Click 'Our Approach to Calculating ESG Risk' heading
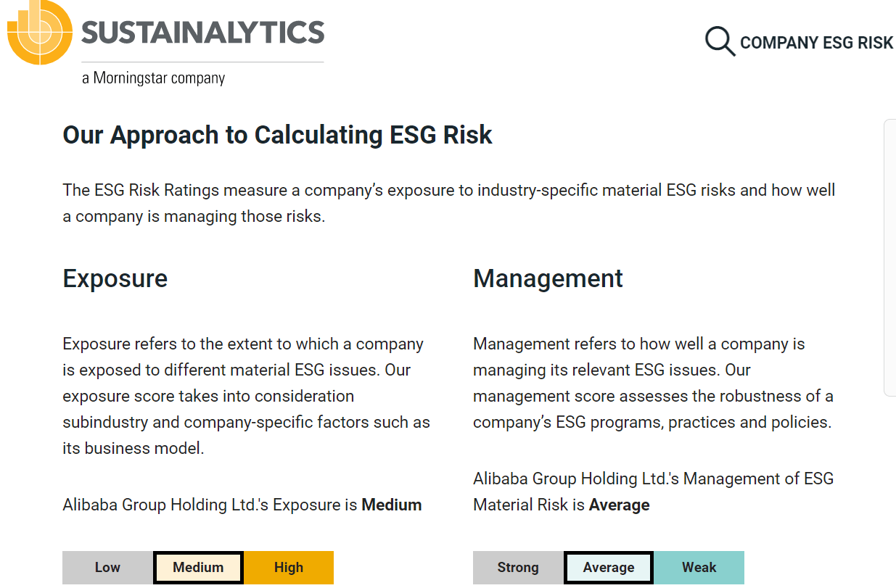The height and width of the screenshot is (588, 896). 278,135
